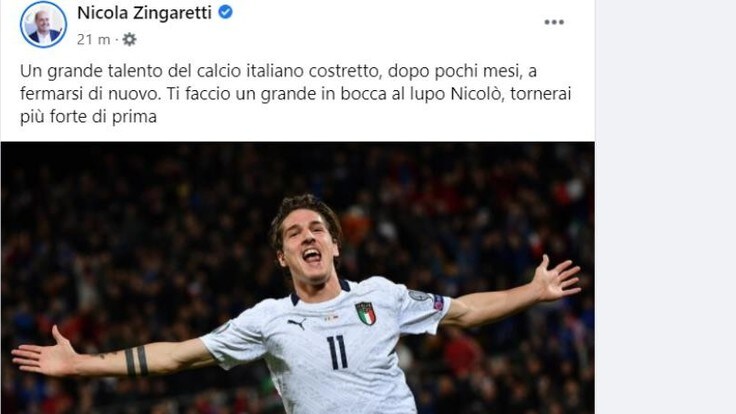Open the post via "21 m" timestamp
Image resolution: width=736 pixels, height=414 pixels.
(x=93, y=39)
